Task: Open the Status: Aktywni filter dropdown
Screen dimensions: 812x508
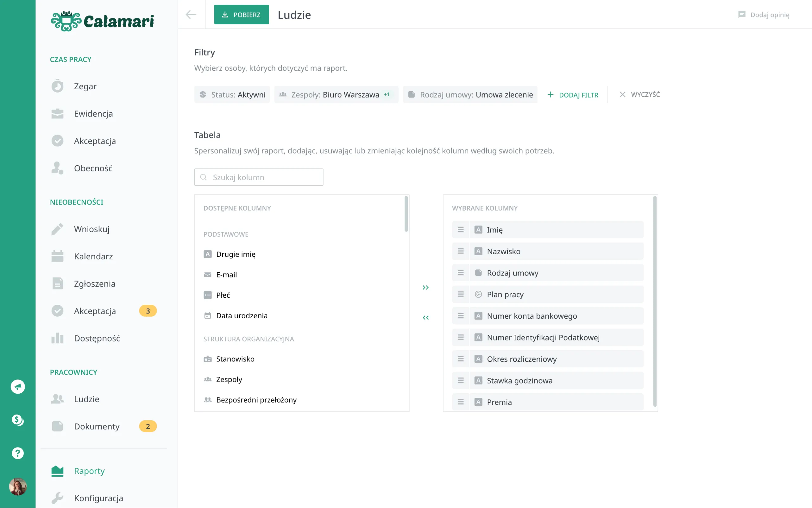Action: pyautogui.click(x=232, y=95)
